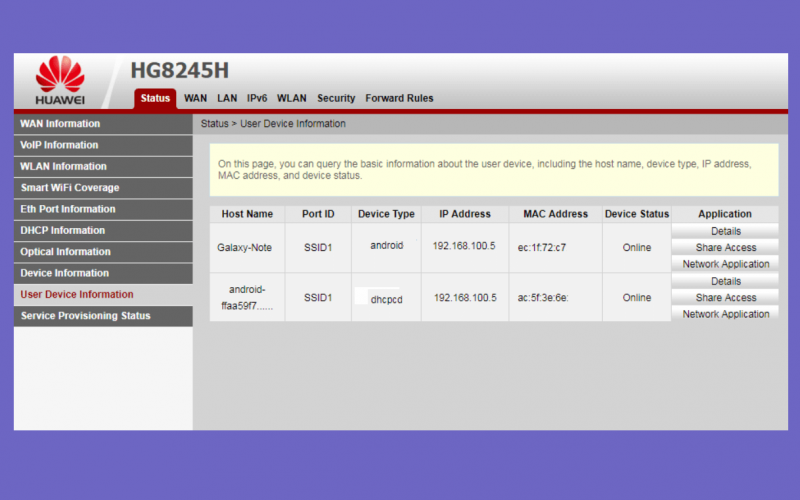Click IP address of android-ffaa59f7 row
The image size is (800, 500).
coord(465,298)
